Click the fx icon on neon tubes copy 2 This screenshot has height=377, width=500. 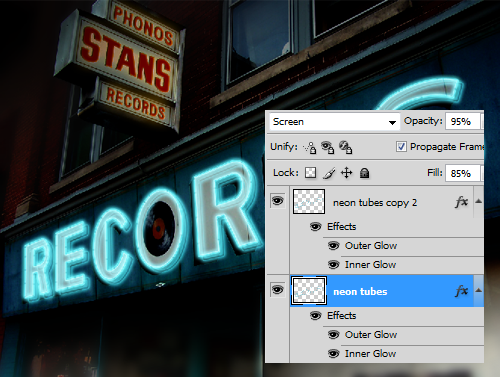pyautogui.click(x=462, y=202)
